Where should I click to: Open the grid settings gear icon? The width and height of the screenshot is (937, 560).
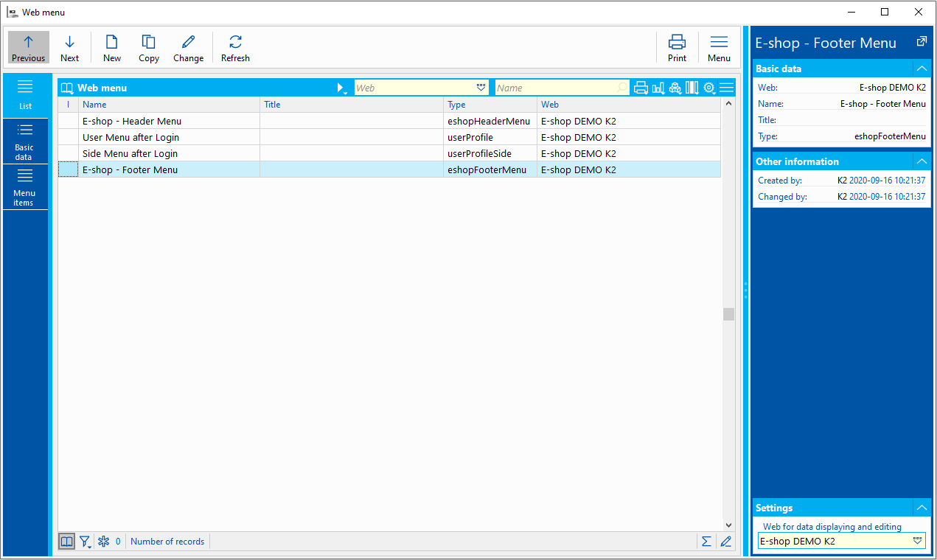click(x=709, y=88)
